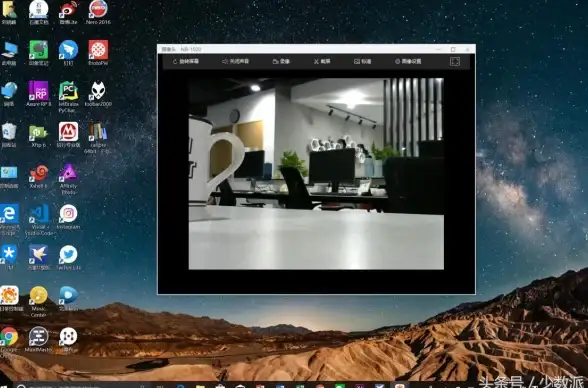This screenshot has height=388, width=588.
Task: Select the Affinity Photo desktop icon
Action: coord(68,179)
